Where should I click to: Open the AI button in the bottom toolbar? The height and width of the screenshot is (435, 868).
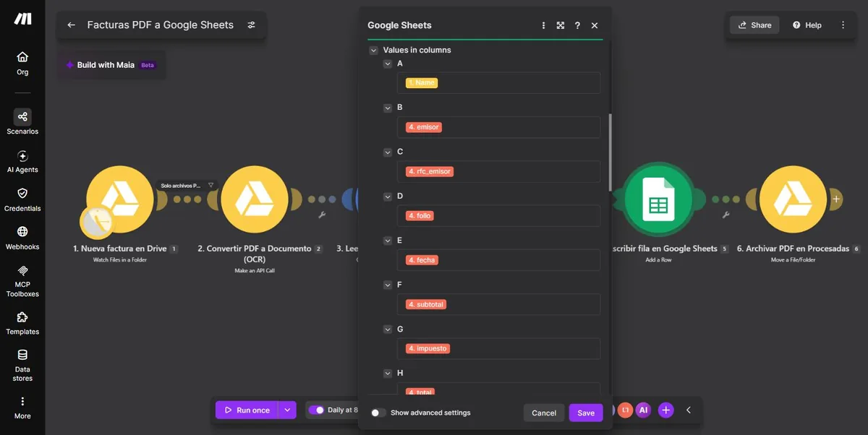tap(643, 410)
